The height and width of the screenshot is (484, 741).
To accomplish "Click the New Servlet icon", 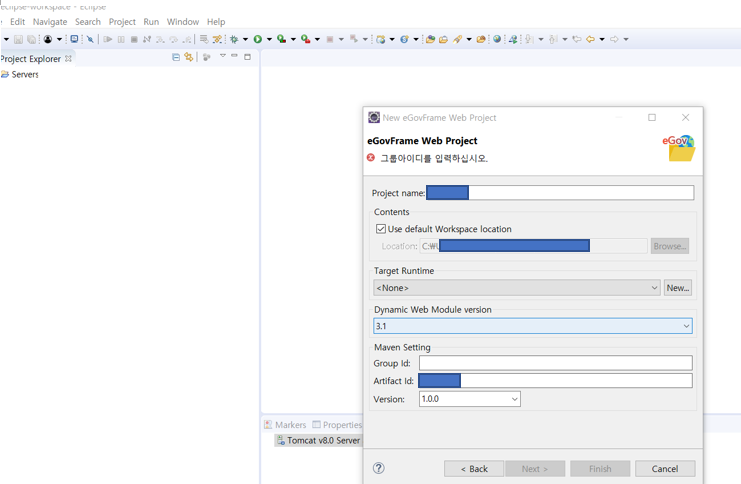I will 405,39.
